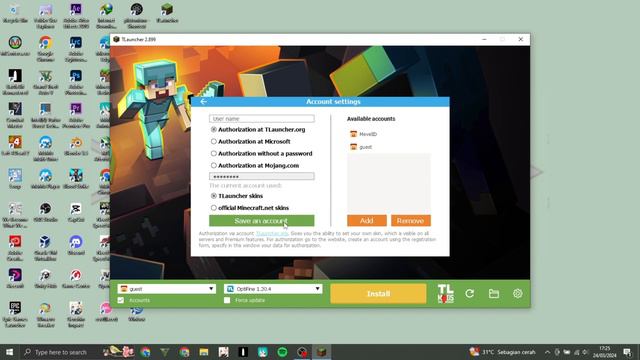
Task: Open the TLauncher.org link in description
Action: click(272, 233)
